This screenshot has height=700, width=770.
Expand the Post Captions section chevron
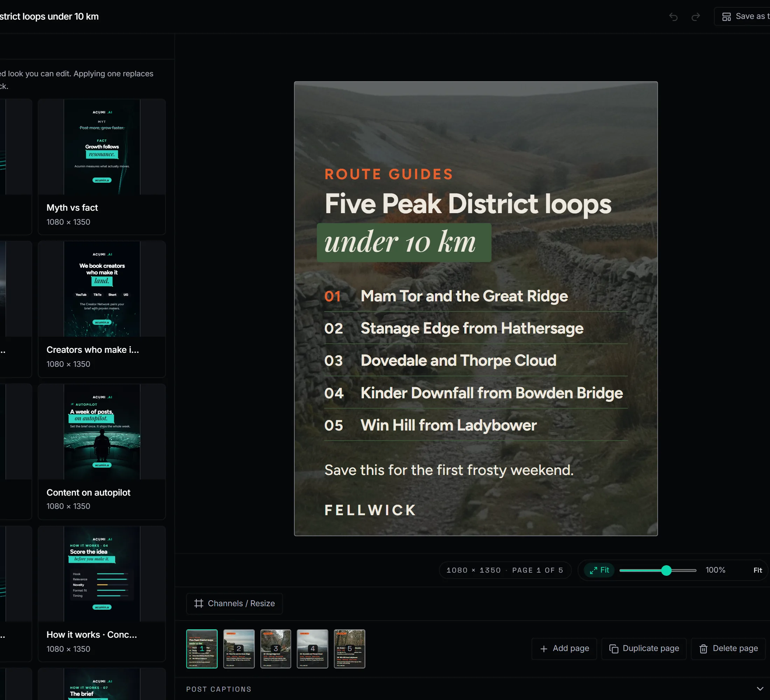[760, 688]
